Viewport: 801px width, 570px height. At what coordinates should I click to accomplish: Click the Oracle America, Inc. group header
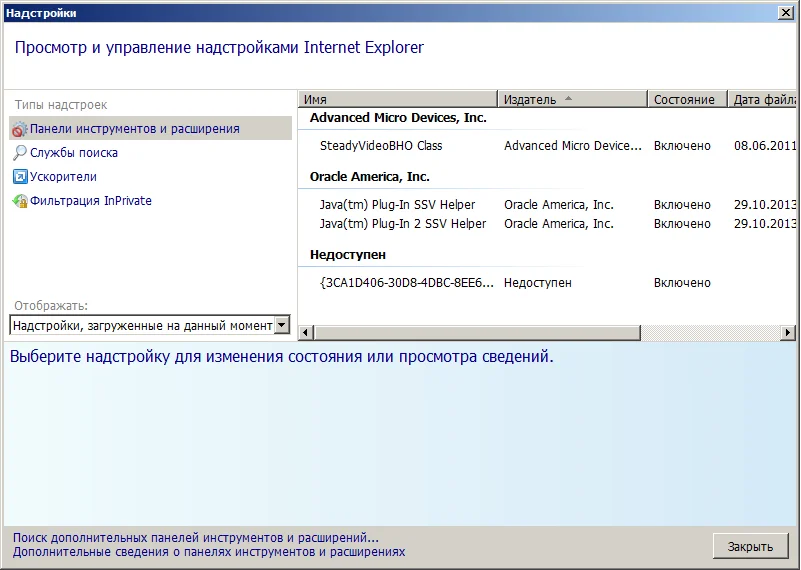click(x=369, y=177)
